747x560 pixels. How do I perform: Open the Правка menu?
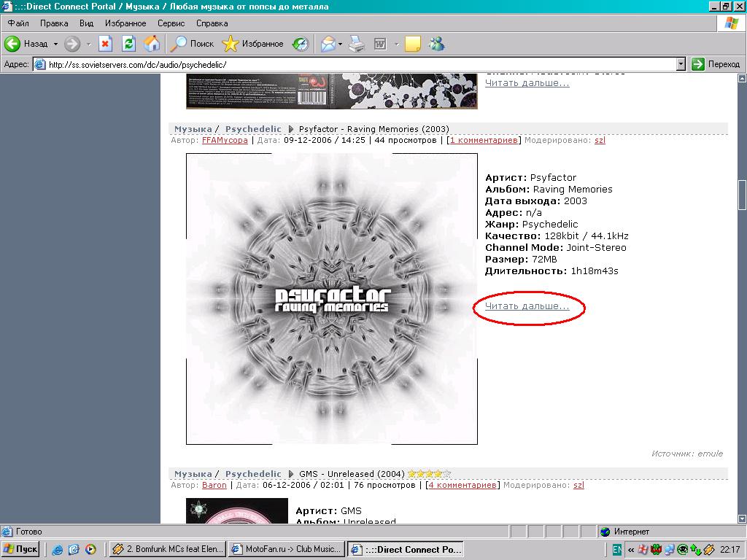(x=54, y=23)
